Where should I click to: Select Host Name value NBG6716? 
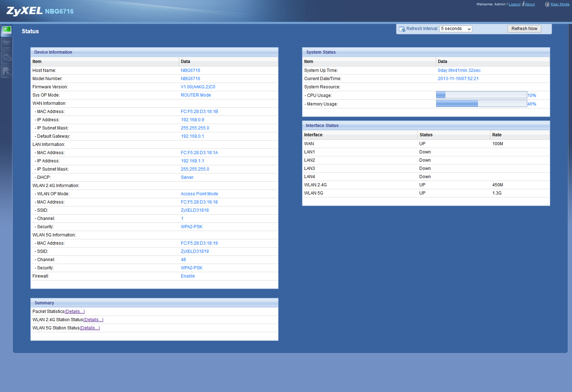[x=191, y=70]
